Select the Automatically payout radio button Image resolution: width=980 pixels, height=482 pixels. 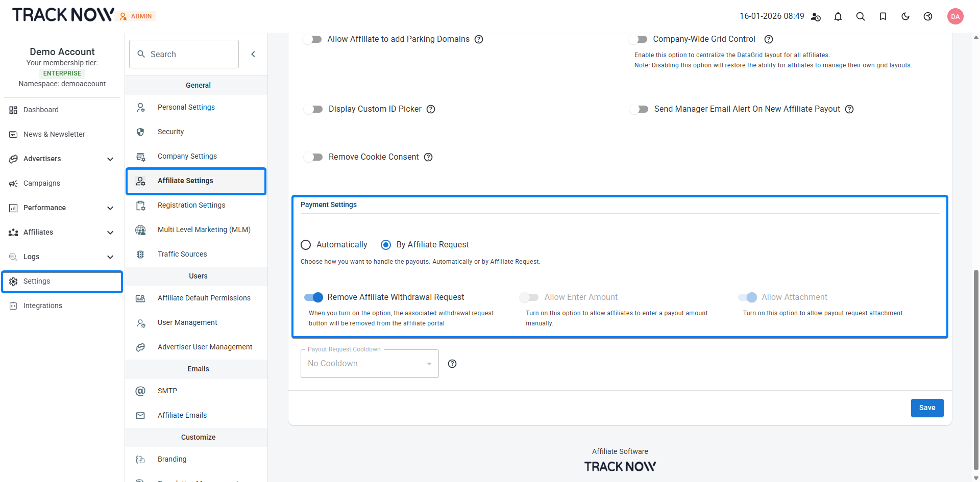[306, 245]
